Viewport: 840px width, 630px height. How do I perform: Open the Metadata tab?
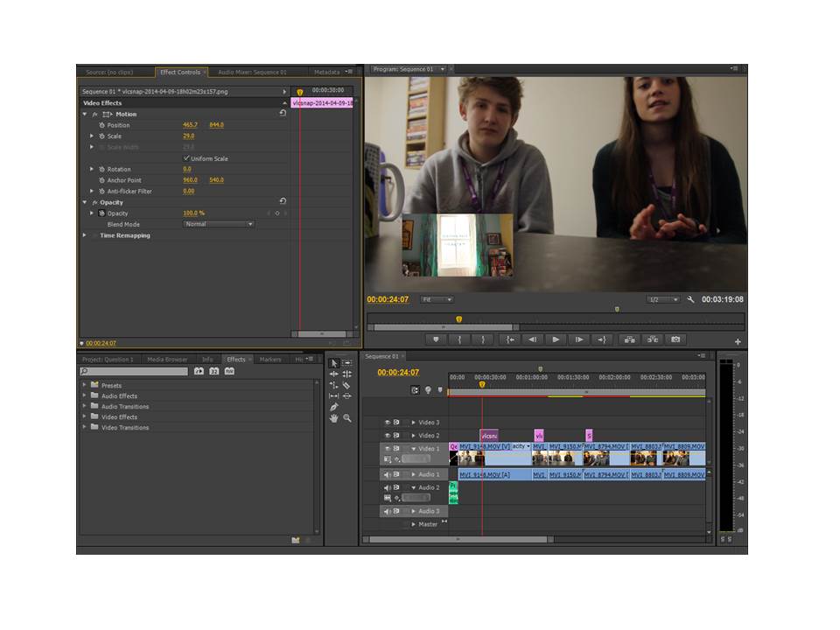(x=326, y=73)
